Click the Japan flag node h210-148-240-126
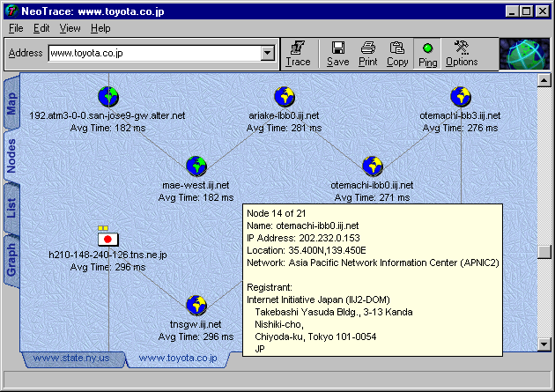This screenshot has width=555, height=392. [x=108, y=239]
